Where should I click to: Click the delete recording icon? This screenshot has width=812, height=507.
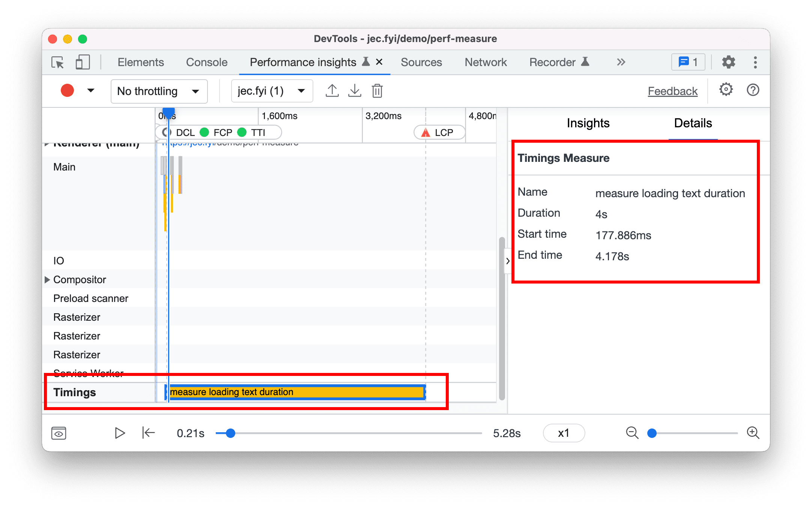point(378,91)
